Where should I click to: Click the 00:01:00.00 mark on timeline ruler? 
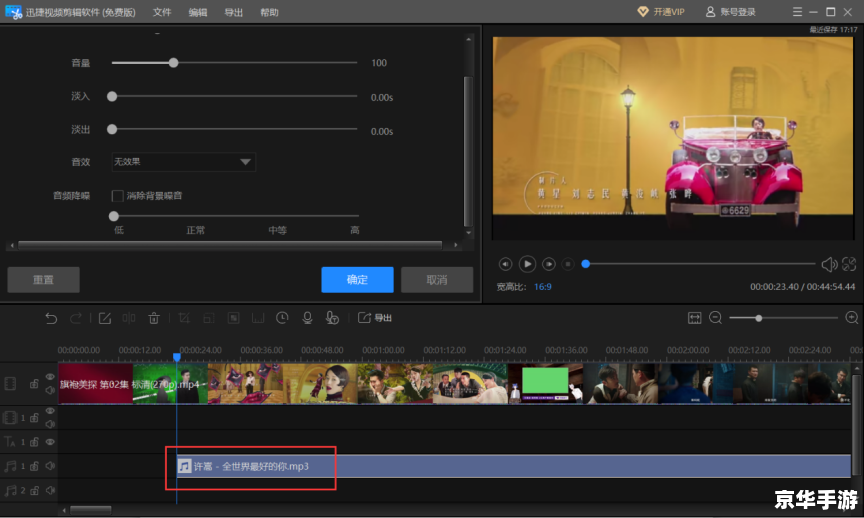pyautogui.click(x=383, y=350)
